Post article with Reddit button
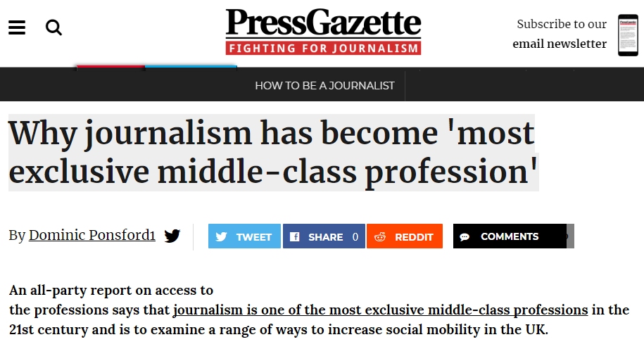This screenshot has width=644, height=349. click(405, 236)
